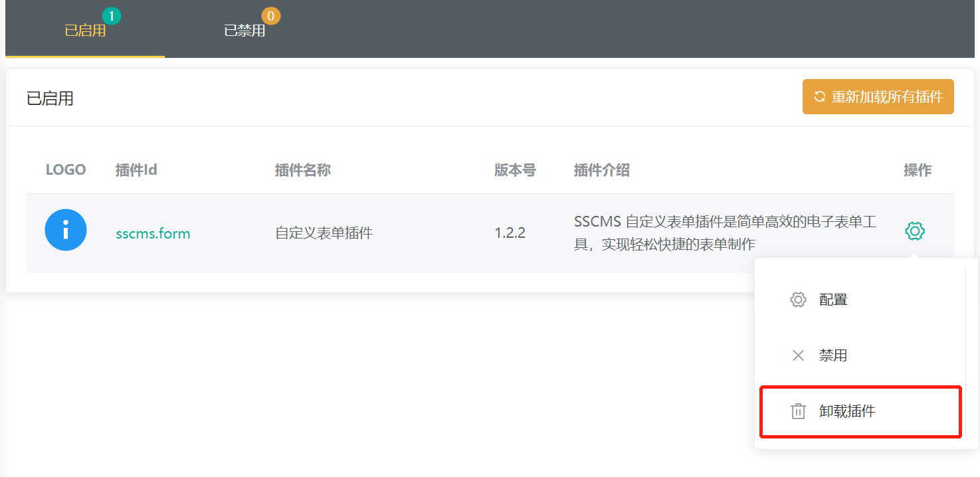Switch to the 已禁用 tab
Viewport: 980px width, 477px height.
245,31
